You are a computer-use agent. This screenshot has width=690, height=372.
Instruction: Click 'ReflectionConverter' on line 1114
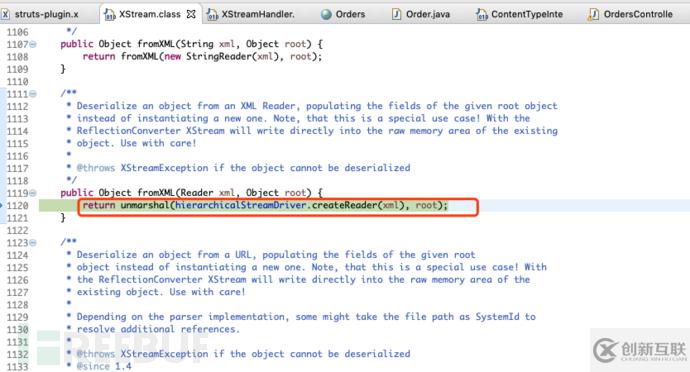pyautogui.click(x=128, y=131)
